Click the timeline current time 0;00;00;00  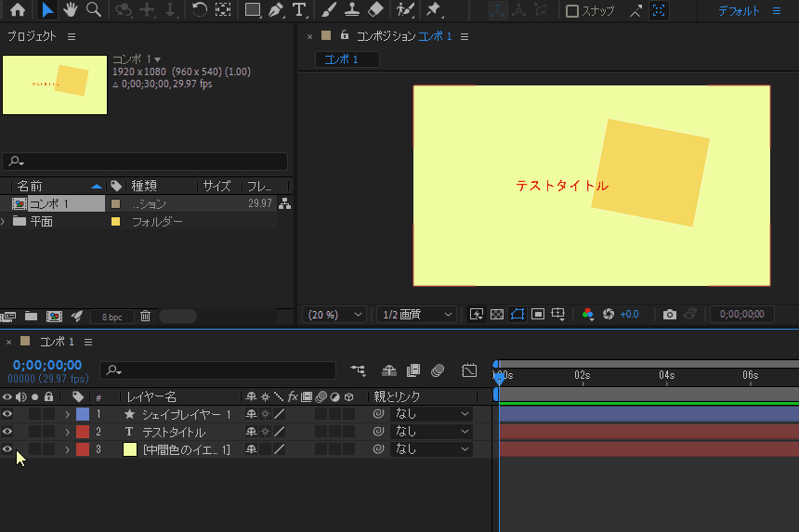(x=47, y=365)
